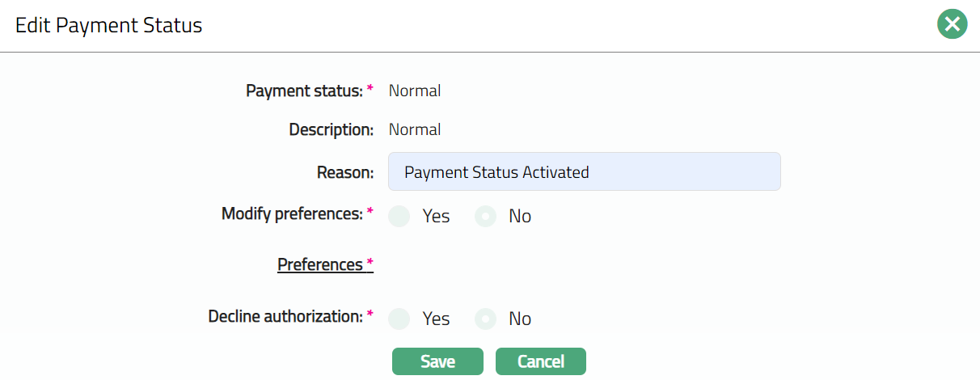Click the Edit Payment Status dialog title
The height and width of the screenshot is (380, 980).
[x=109, y=25]
